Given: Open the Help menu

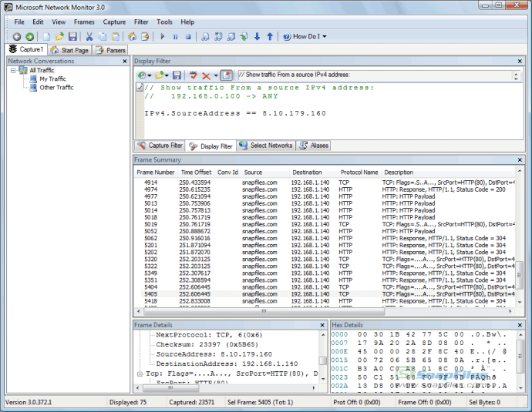Looking at the screenshot, I should (x=187, y=22).
